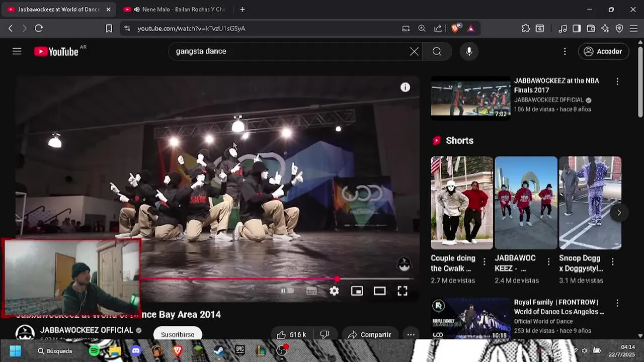Open Spotify from the taskbar
This screenshot has height=362, width=644.
pos(94,351)
